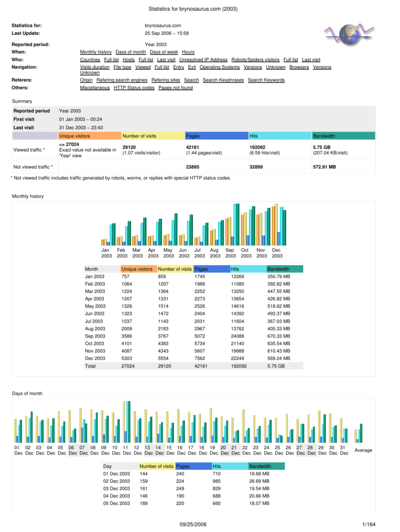Click Summary table 'Number of visits' yellow header

pyautogui.click(x=153, y=136)
